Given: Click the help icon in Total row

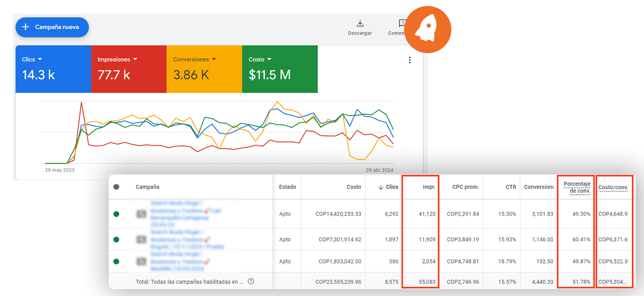Looking at the screenshot, I should tap(251, 281).
